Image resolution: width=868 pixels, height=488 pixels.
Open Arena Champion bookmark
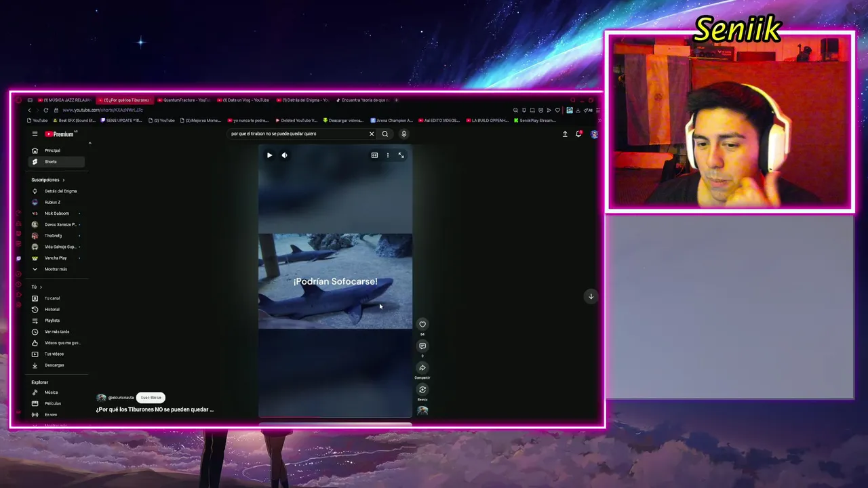click(x=392, y=121)
